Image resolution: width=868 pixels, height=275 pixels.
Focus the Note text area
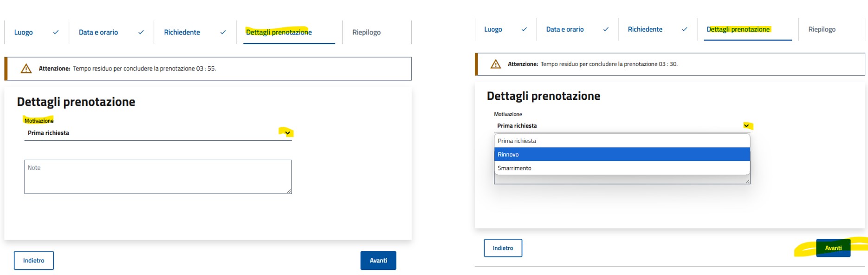158,177
